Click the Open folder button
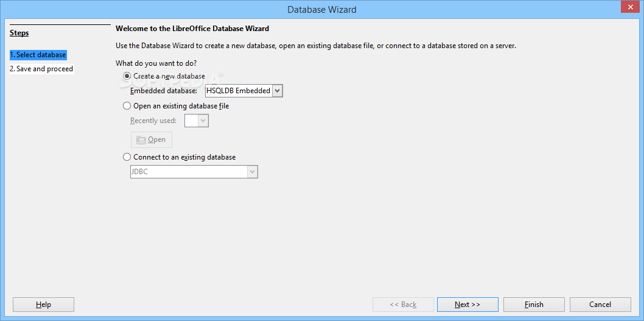Viewport: 644px width, 321px height. click(x=152, y=139)
